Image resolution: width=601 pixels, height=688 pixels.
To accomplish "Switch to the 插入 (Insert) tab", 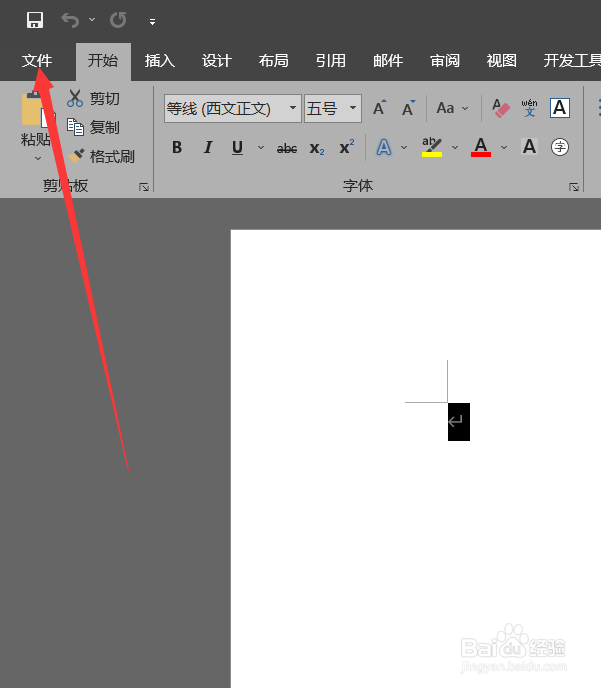I will coord(160,61).
